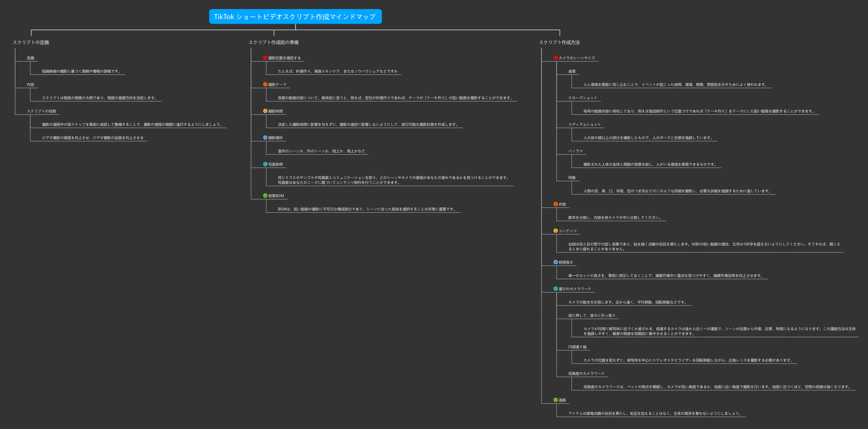
Task: Click the red badge 1 beside カメラのシーンサイズ
Action: pyautogui.click(x=556, y=58)
